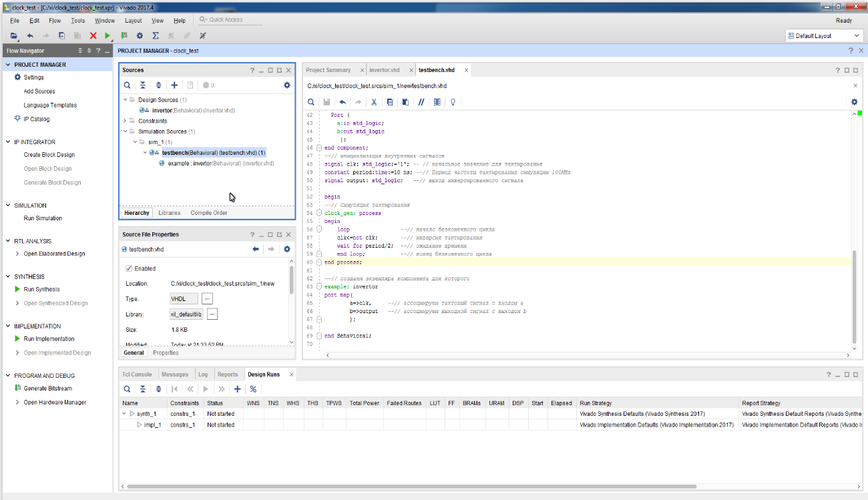The image size is (868, 500).
Task: Open Sources panel settings gear
Action: (287, 85)
